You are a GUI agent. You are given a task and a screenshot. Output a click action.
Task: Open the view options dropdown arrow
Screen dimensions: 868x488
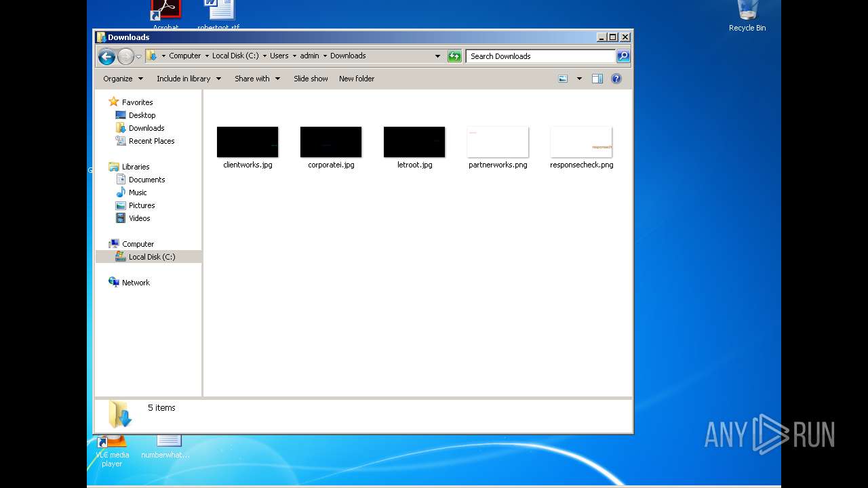(x=579, y=79)
